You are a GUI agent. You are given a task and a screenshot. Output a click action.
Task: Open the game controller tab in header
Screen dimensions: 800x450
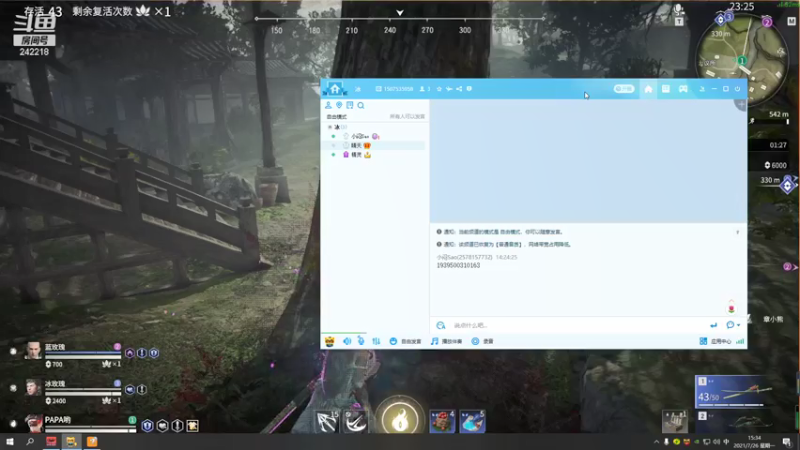pos(683,89)
